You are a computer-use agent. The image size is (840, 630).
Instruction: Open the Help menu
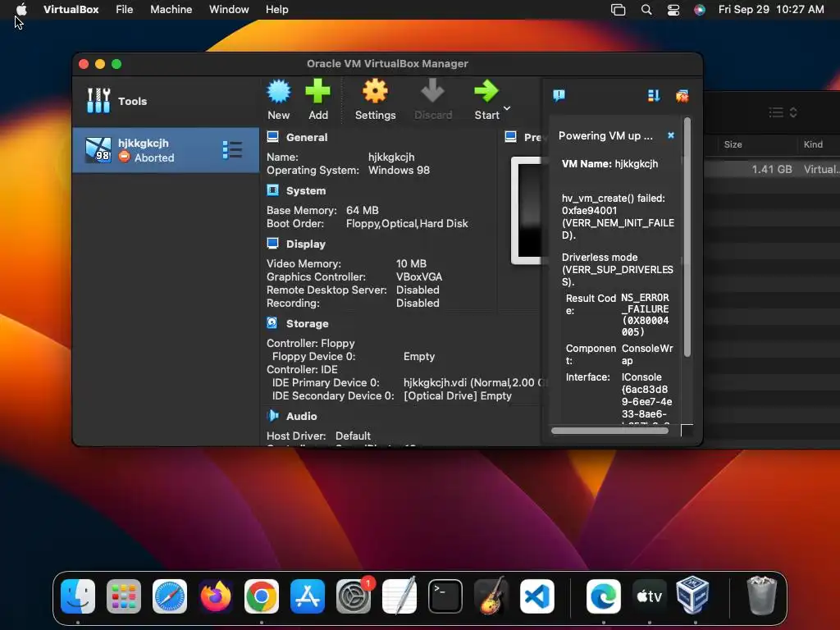pos(277,10)
